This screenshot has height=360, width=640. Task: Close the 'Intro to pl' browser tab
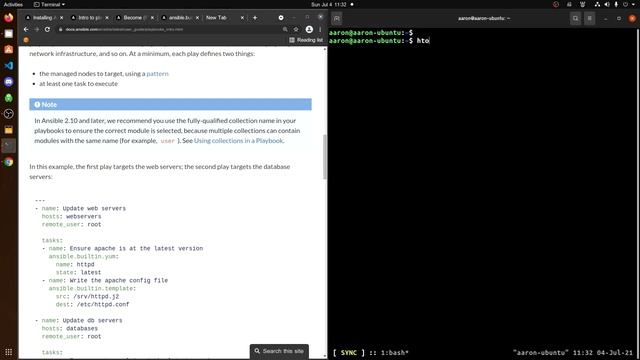click(107, 18)
